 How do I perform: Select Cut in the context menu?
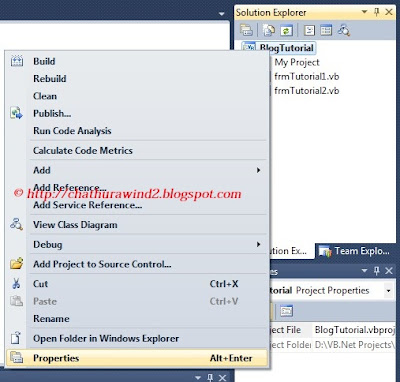coord(137,284)
